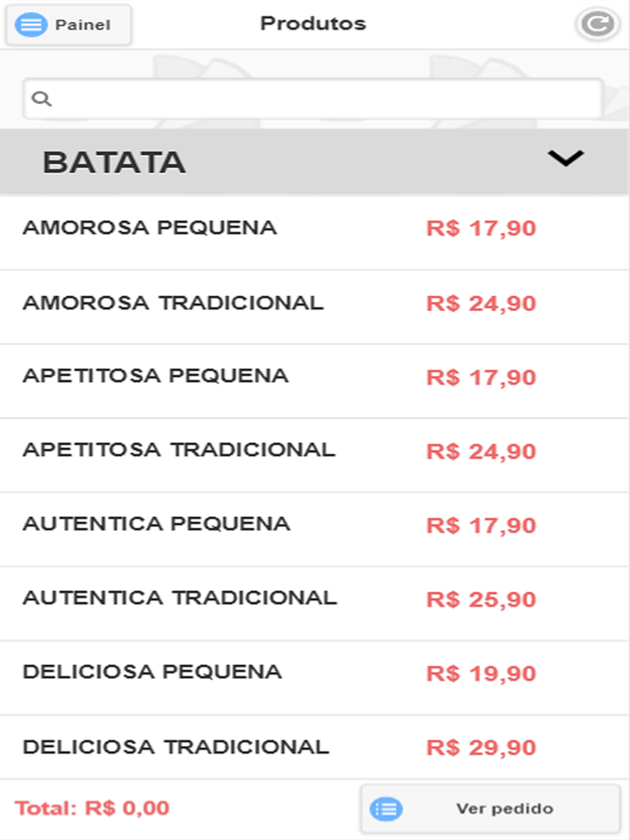
Task: Focus the product search field
Action: [x=313, y=99]
